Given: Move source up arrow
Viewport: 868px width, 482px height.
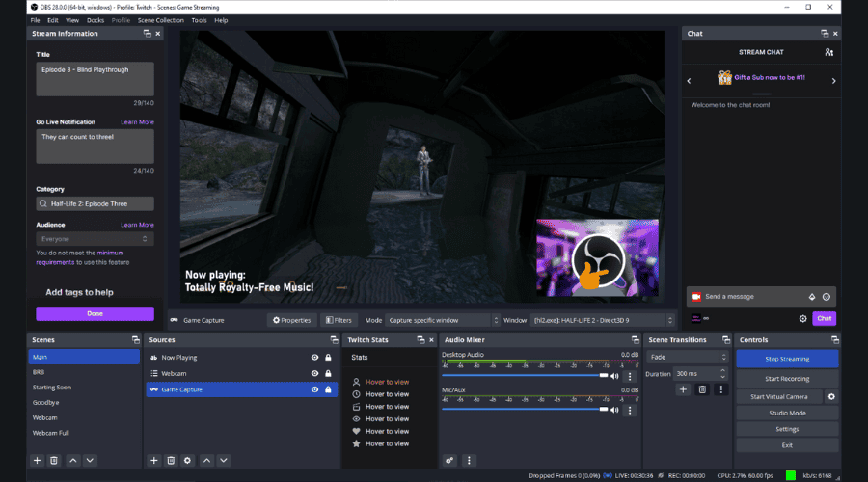Looking at the screenshot, I should pos(206,461).
